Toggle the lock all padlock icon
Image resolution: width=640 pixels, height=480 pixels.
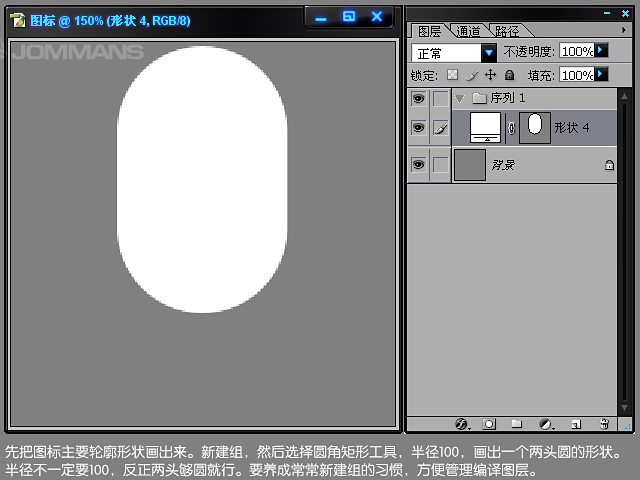509,75
